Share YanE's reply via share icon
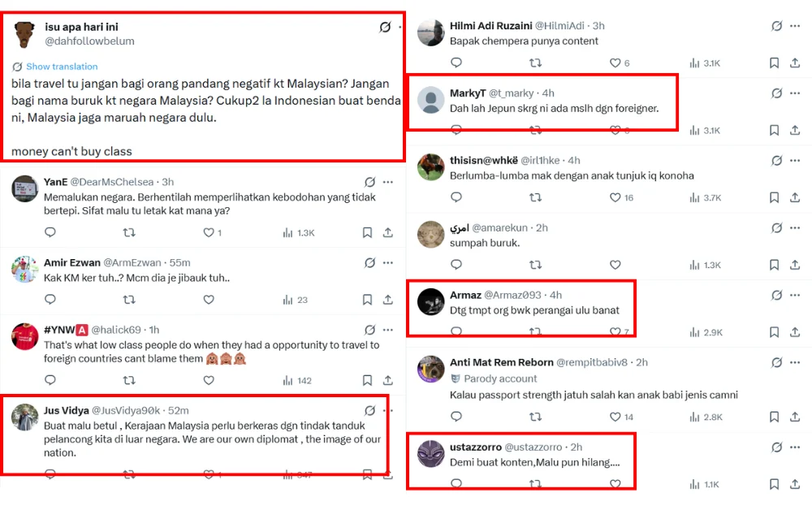This screenshot has width=812, height=506. [388, 233]
